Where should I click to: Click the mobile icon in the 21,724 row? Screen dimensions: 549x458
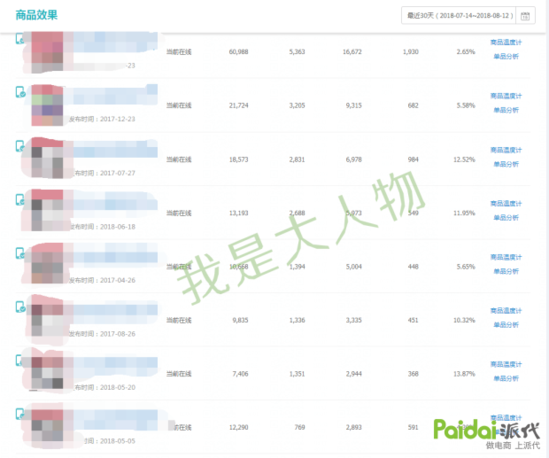pyautogui.click(x=20, y=92)
